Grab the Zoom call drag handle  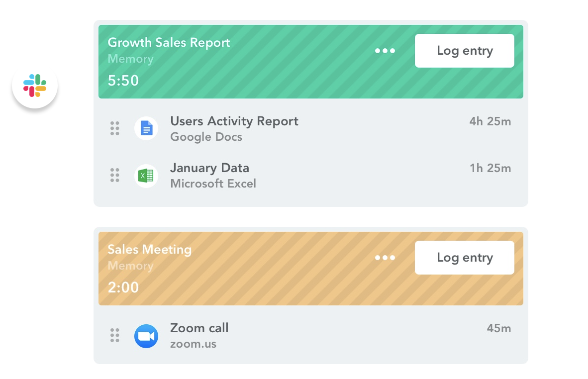(115, 335)
